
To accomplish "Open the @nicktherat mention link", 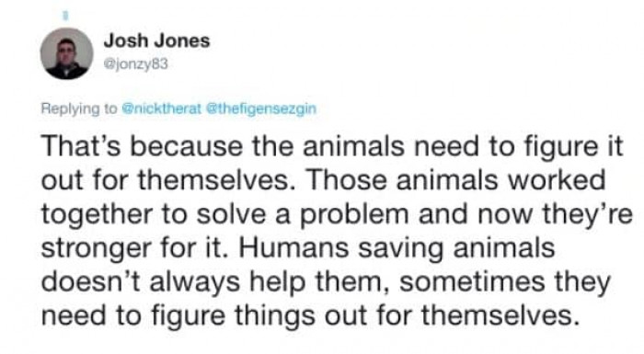I will pos(162,108).
